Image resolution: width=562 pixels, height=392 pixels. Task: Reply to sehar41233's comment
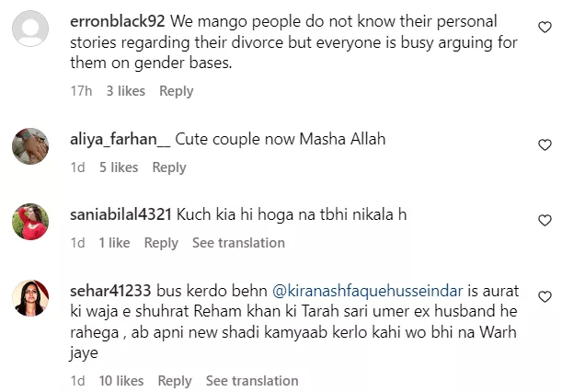point(175,380)
